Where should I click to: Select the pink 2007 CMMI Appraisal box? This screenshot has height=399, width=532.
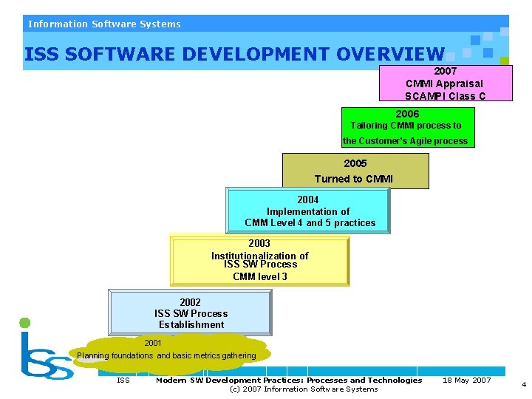pos(446,83)
